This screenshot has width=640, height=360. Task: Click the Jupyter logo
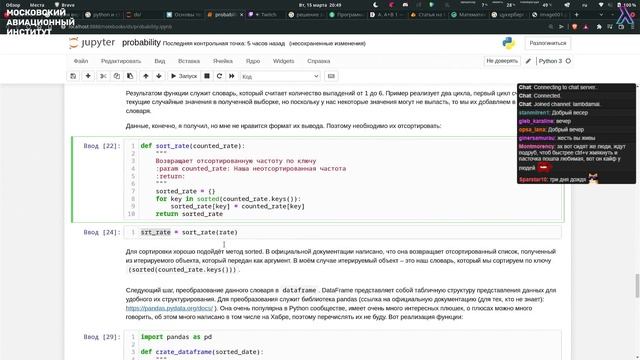[92, 42]
